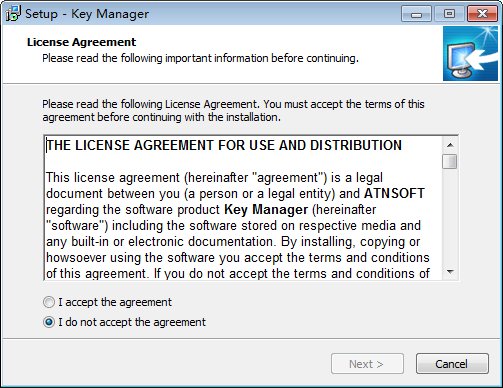Screen dimensions: 503x388
Task: Click the license box scroll down arrow
Action: pos(450,272)
